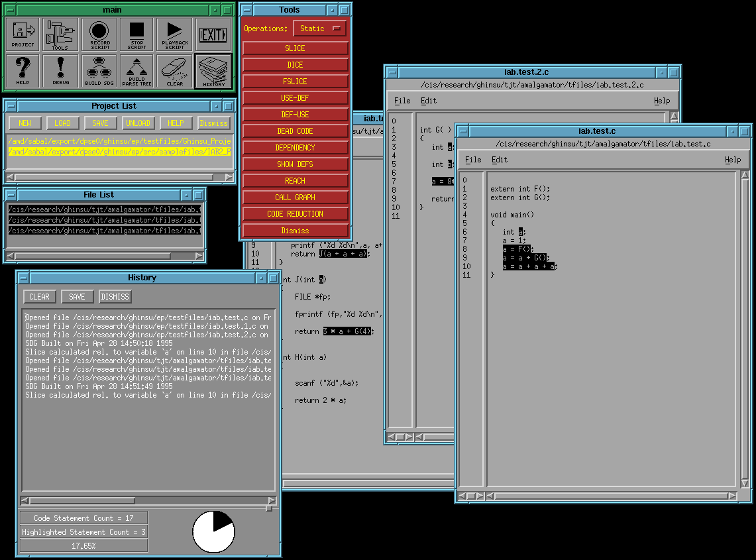The height and width of the screenshot is (560, 756).
Task: Open Help menu in iab.test.c window
Action: click(x=733, y=160)
